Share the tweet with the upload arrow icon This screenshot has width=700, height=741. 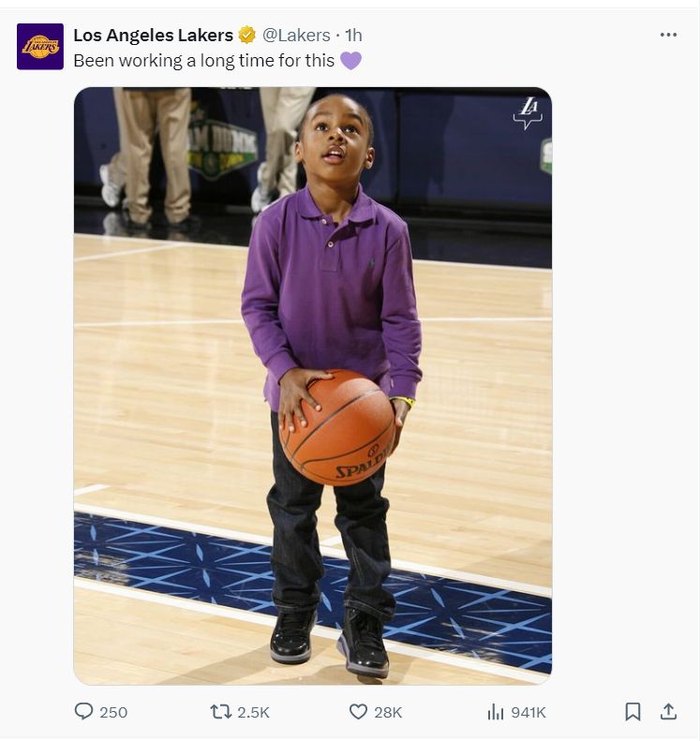(668, 711)
